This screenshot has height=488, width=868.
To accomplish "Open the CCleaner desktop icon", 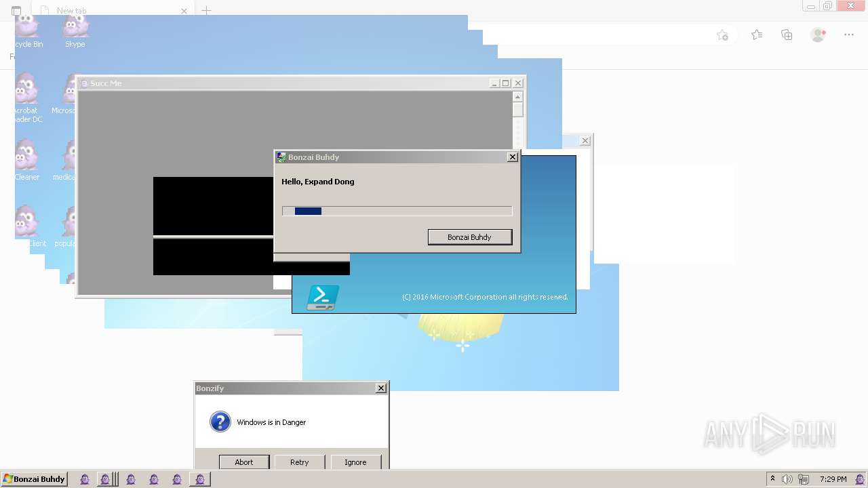I will coord(27,161).
